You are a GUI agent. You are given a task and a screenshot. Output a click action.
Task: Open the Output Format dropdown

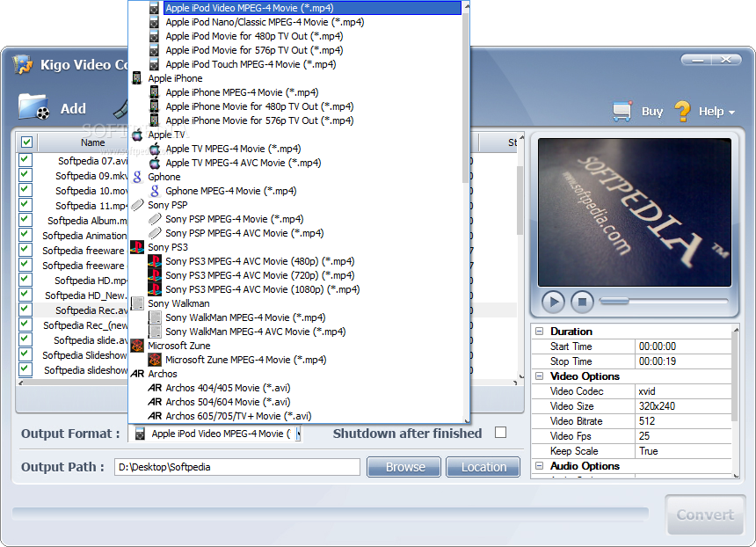coord(299,434)
